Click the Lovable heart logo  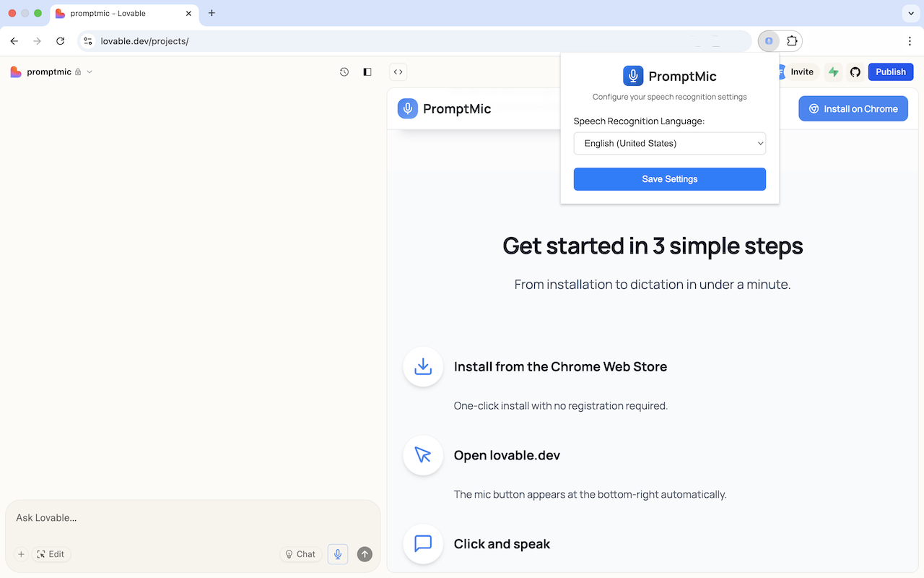click(x=16, y=72)
